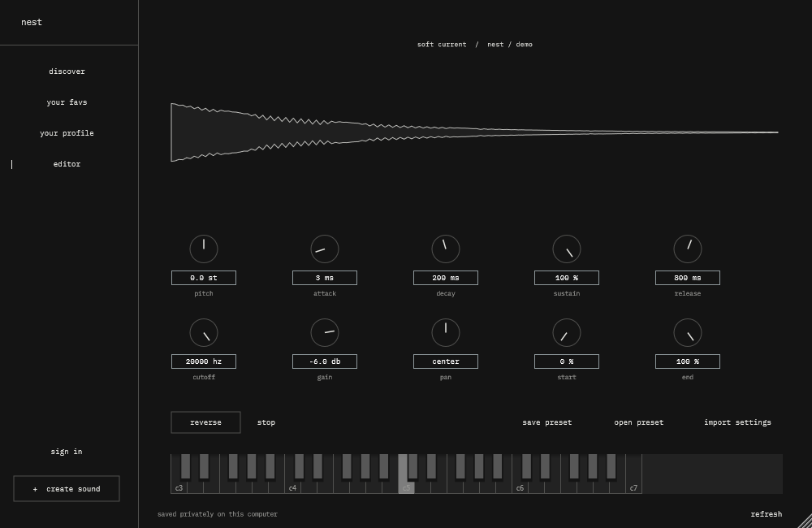Go to your favs
Screen dimensions: 812x528
[67, 102]
